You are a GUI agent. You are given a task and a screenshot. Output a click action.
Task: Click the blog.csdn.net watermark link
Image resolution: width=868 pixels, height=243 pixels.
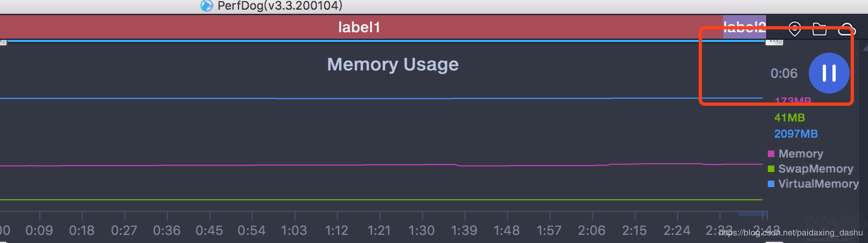790,233
